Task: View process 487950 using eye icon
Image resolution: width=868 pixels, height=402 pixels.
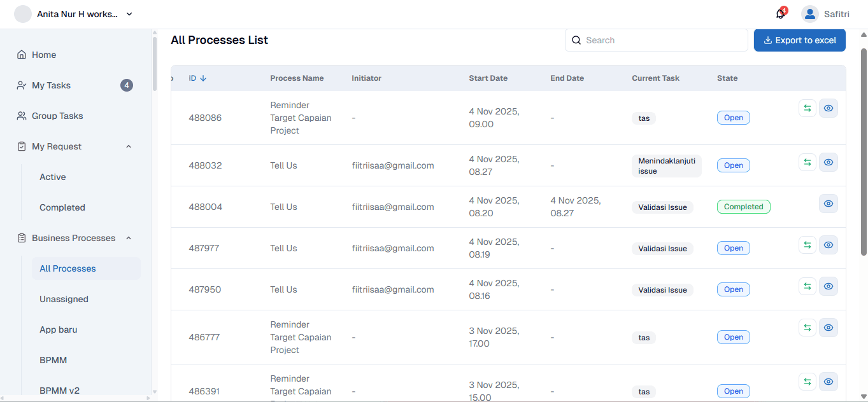Action: tap(828, 286)
